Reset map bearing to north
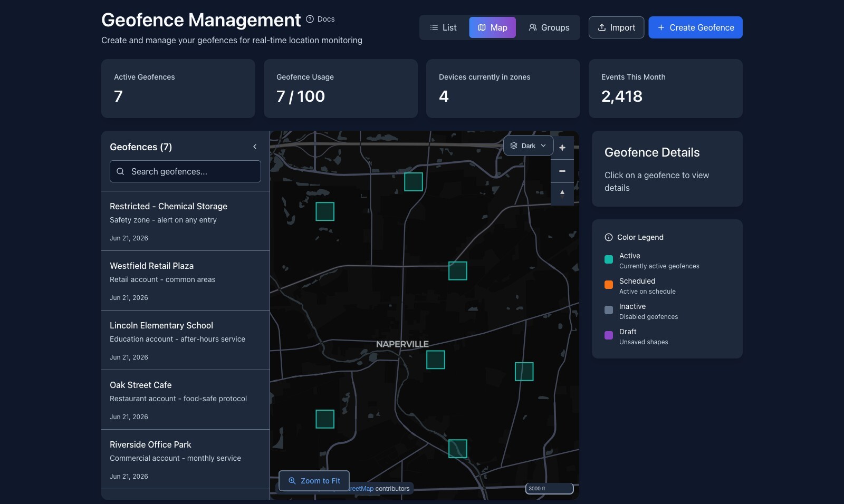The height and width of the screenshot is (504, 844). coord(562,193)
